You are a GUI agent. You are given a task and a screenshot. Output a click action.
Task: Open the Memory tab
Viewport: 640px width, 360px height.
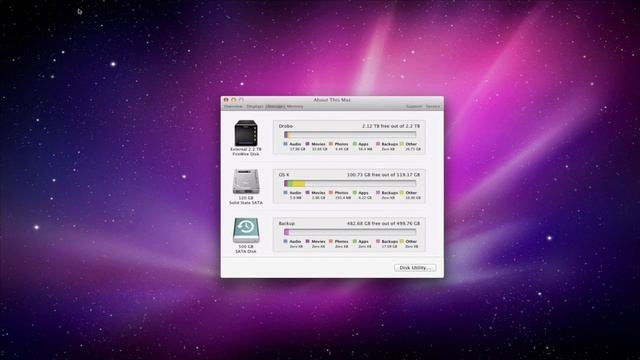tap(295, 107)
